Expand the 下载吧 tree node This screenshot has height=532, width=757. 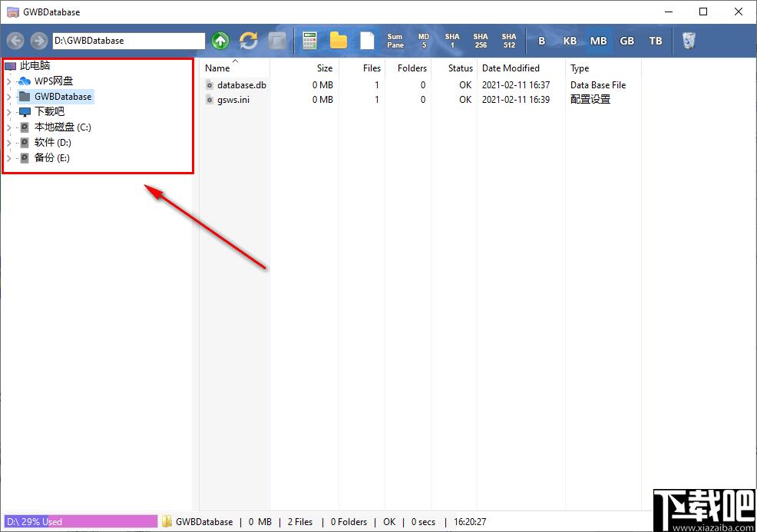[x=8, y=112]
